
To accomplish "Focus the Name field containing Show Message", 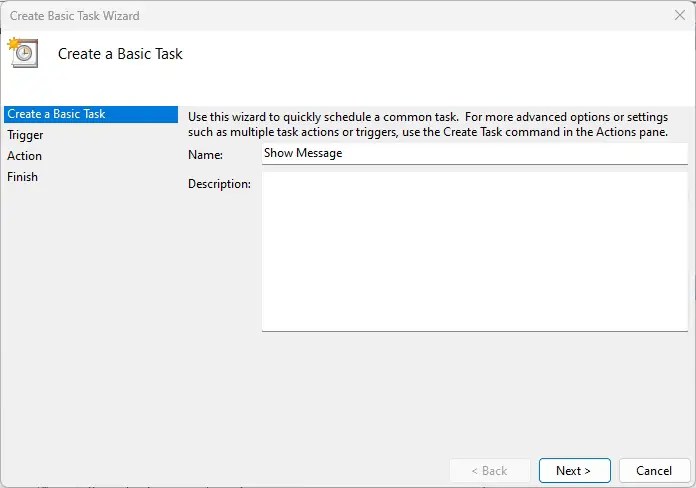I will click(x=474, y=154).
